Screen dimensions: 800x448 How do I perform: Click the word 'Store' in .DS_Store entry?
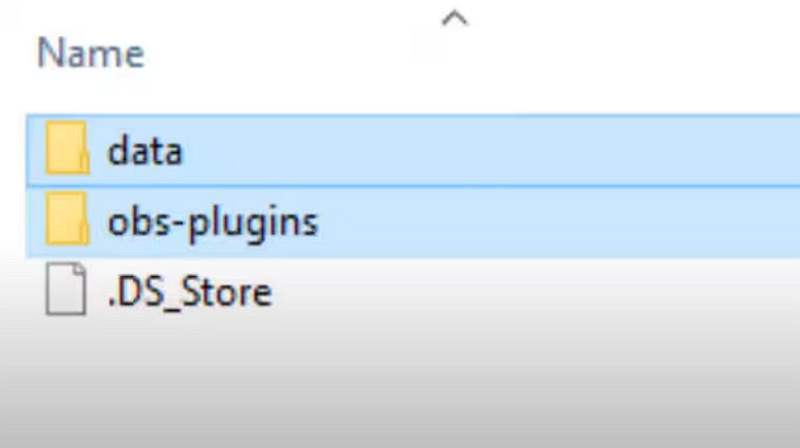(227, 292)
